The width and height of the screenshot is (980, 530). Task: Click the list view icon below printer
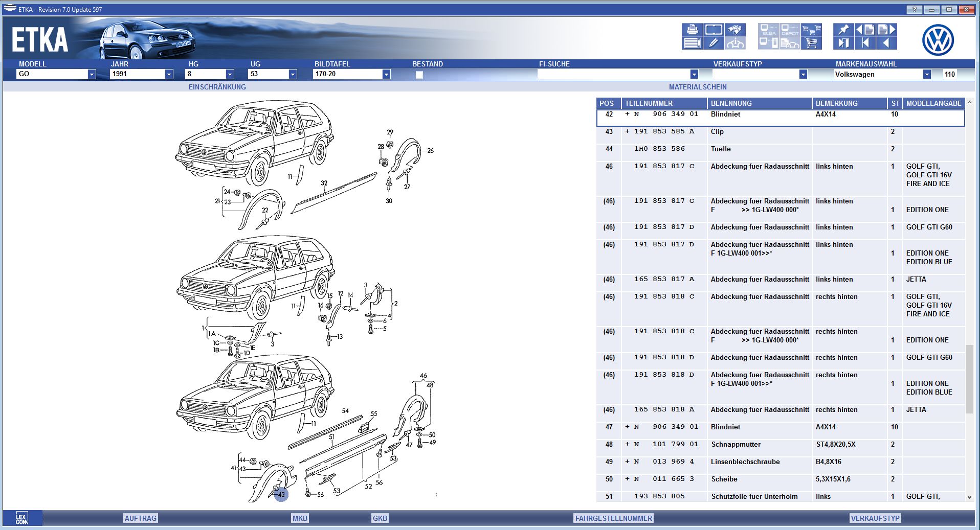click(692, 43)
